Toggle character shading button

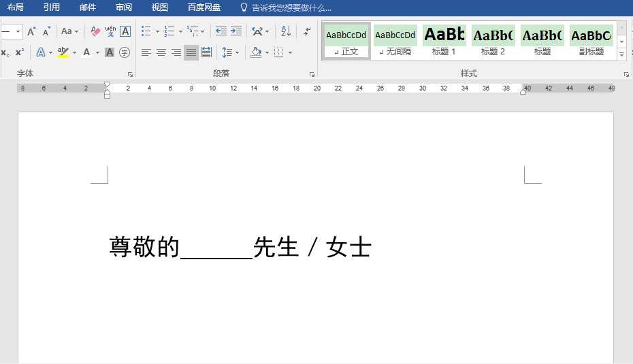[110, 52]
